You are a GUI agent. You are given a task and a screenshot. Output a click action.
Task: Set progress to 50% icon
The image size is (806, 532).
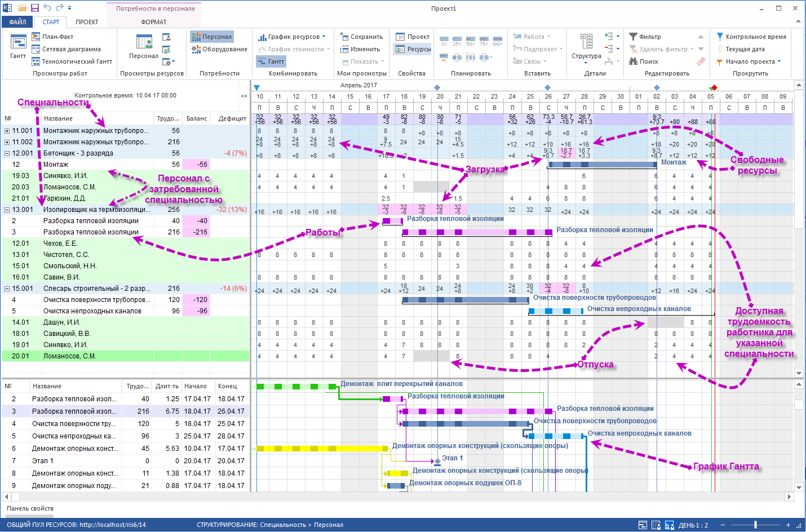pos(471,42)
